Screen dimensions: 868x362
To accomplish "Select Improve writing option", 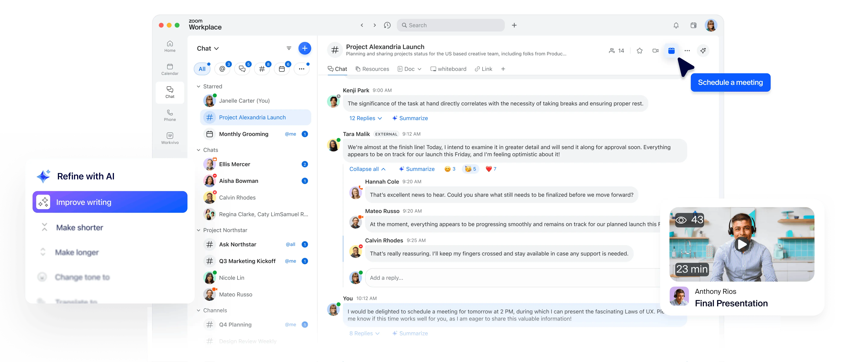I will click(x=110, y=202).
